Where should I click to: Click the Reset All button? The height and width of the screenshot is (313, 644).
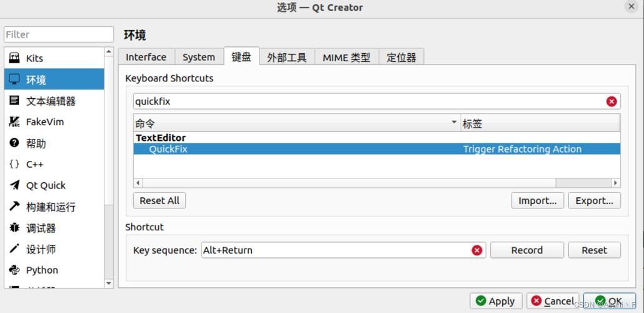click(x=159, y=200)
